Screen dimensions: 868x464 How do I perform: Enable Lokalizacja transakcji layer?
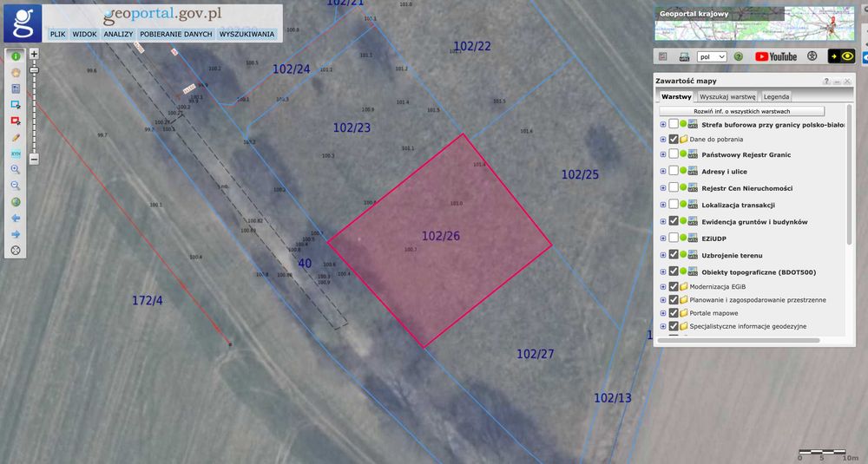pyautogui.click(x=674, y=204)
